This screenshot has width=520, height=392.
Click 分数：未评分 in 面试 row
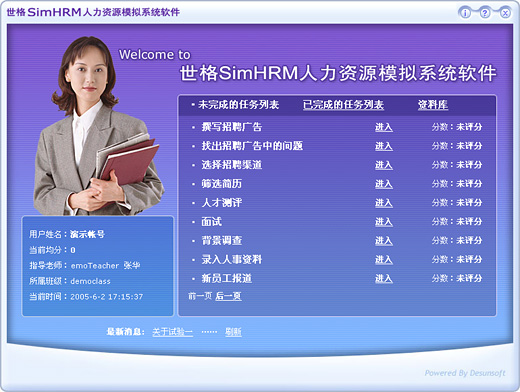click(x=457, y=222)
